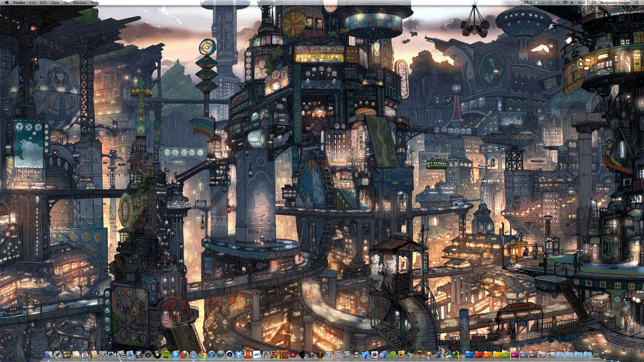Open the Finder menu
The height and width of the screenshot is (362, 644).
click(19, 3)
